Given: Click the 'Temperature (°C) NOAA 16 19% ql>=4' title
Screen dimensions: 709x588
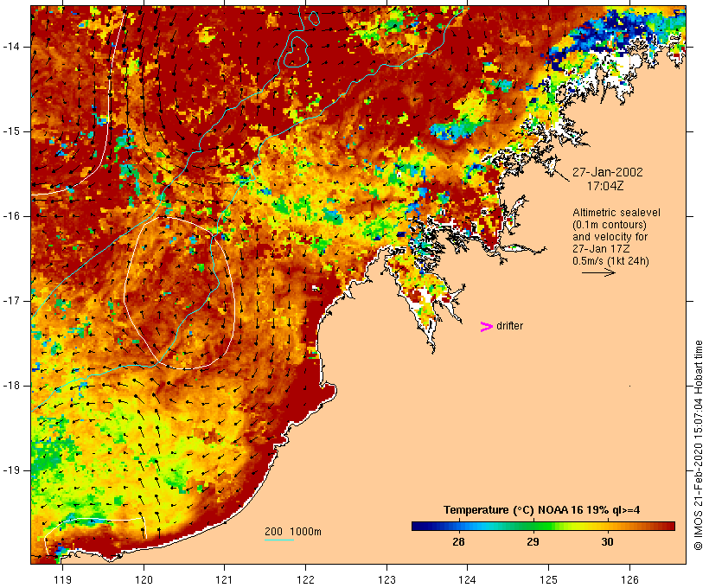Looking at the screenshot, I should coord(542,510).
